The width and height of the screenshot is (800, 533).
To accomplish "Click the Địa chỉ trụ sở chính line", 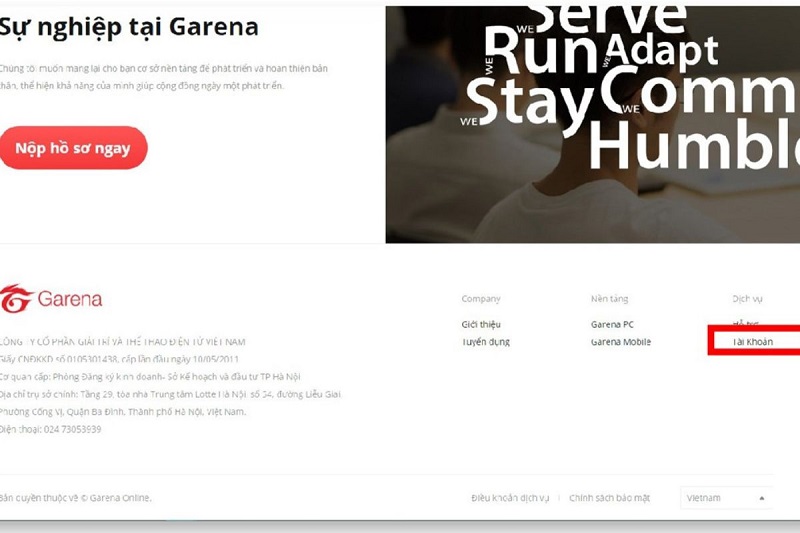I will tap(171, 394).
